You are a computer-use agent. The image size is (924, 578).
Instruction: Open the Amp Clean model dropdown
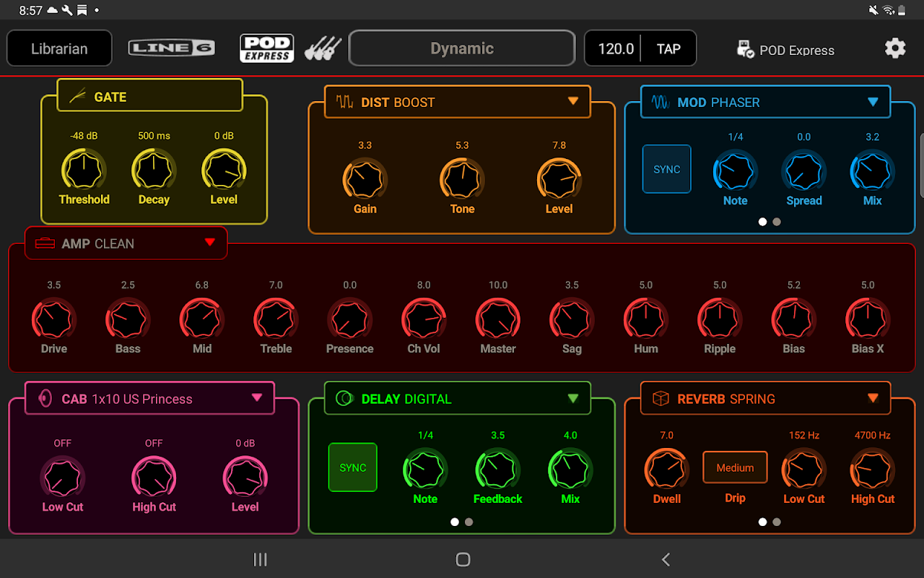click(210, 243)
